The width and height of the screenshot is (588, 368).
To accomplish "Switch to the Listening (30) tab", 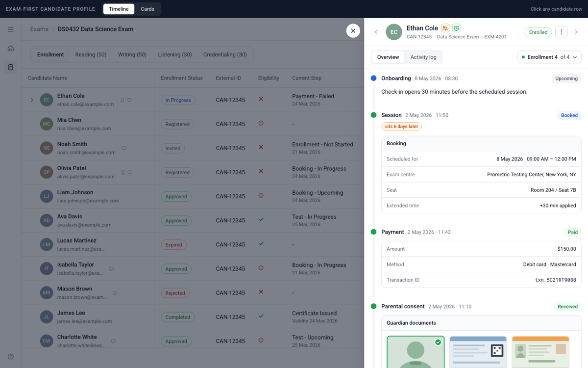I will click(175, 54).
